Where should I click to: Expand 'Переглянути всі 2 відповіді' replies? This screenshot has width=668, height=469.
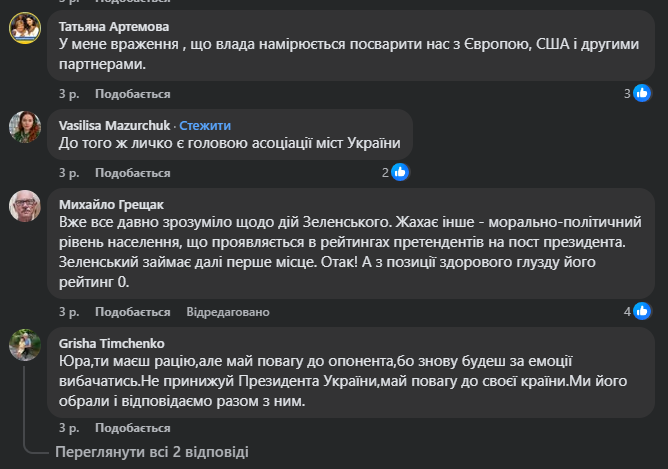(x=151, y=451)
